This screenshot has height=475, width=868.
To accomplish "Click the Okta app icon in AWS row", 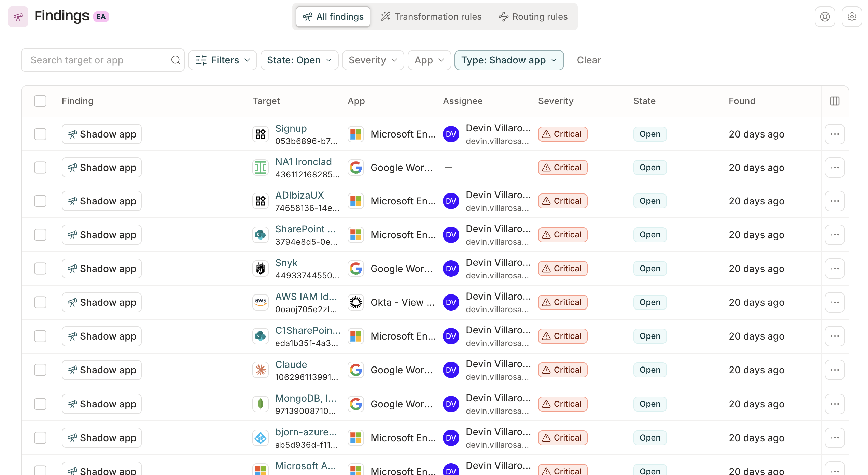I will [356, 302].
